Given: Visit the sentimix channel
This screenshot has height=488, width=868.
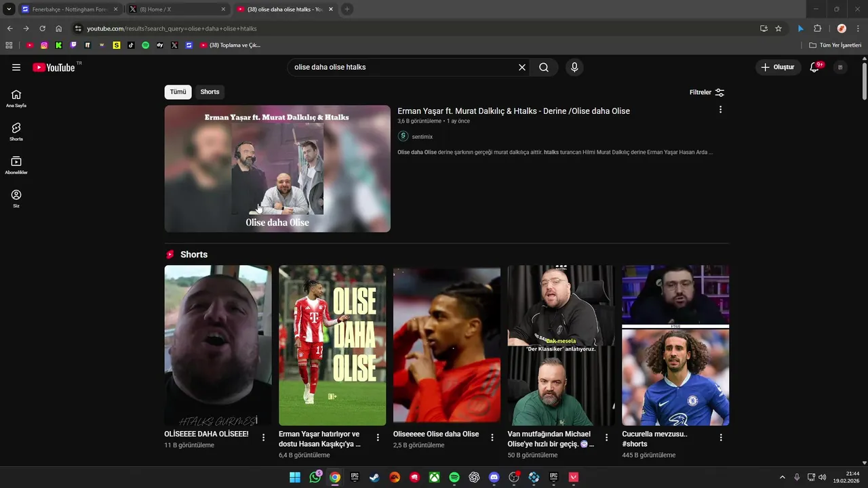Looking at the screenshot, I should point(422,136).
